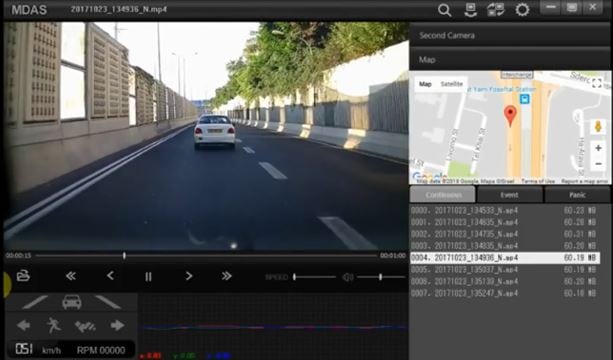The image size is (613, 360).
Task: Maximize the MDAS window
Action: pyautogui.click(x=572, y=8)
